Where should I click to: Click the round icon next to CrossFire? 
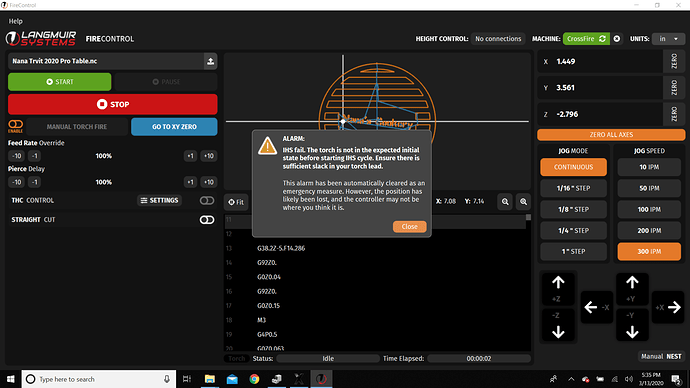click(617, 39)
